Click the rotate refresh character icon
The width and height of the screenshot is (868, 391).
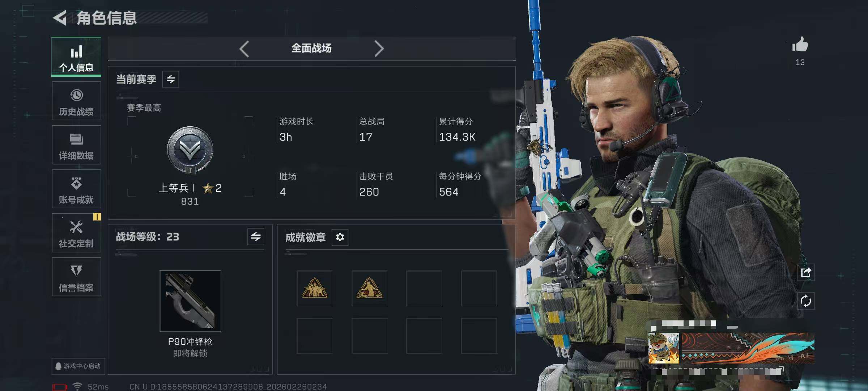(x=806, y=301)
